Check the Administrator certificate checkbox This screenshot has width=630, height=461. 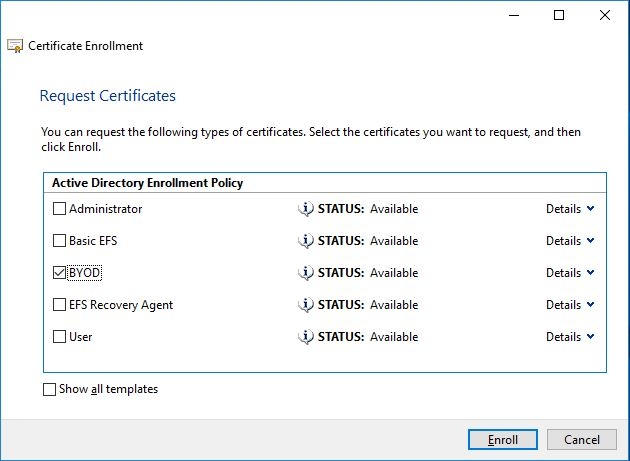[x=59, y=209]
